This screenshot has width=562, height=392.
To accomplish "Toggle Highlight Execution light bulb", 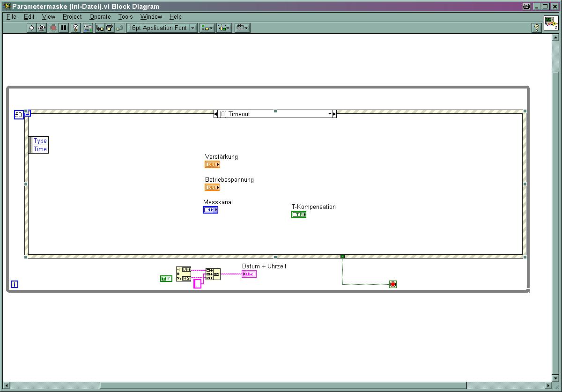I will coord(76,28).
